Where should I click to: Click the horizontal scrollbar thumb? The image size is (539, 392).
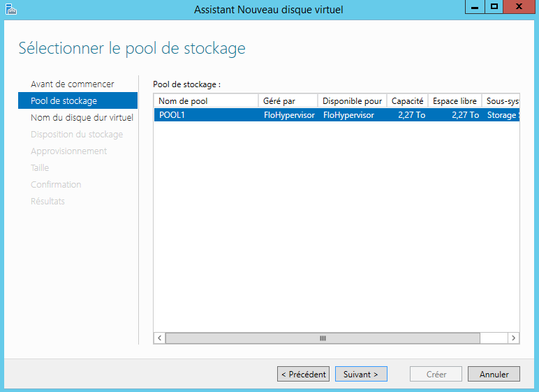(x=323, y=338)
